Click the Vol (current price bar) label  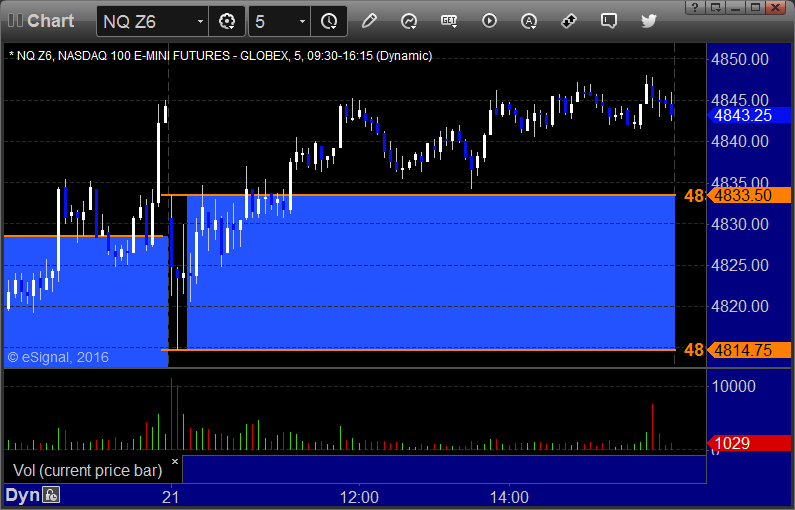(88, 470)
